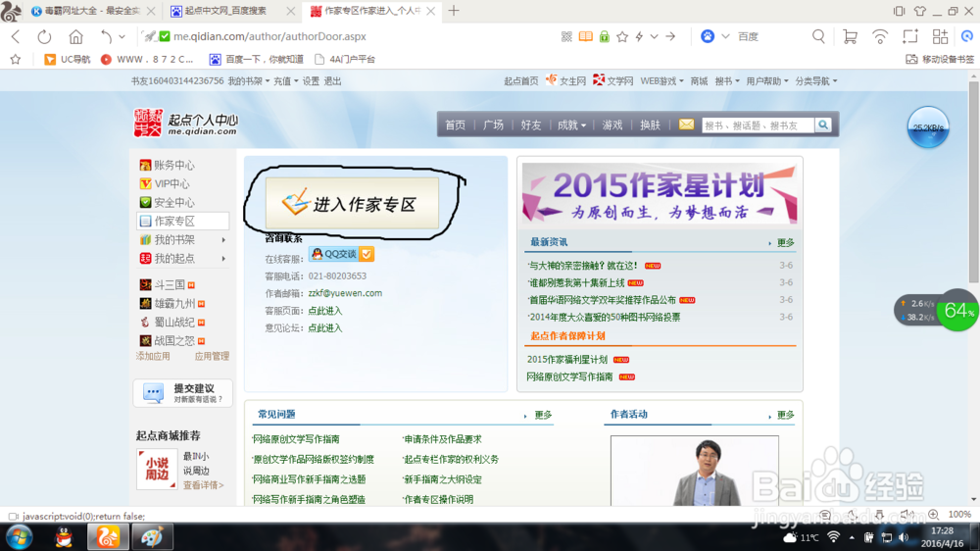
Task: Click the forward go arrow in address bar
Action: point(670,37)
